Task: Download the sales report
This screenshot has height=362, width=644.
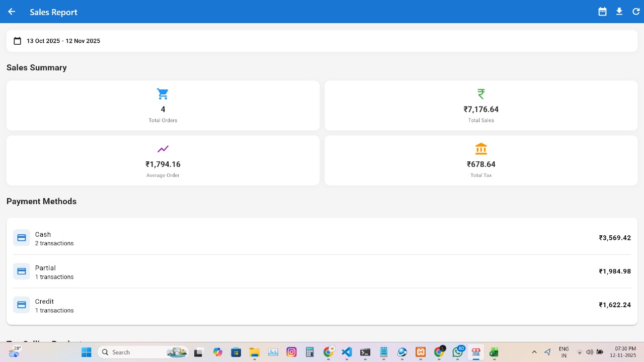Action: (619, 12)
